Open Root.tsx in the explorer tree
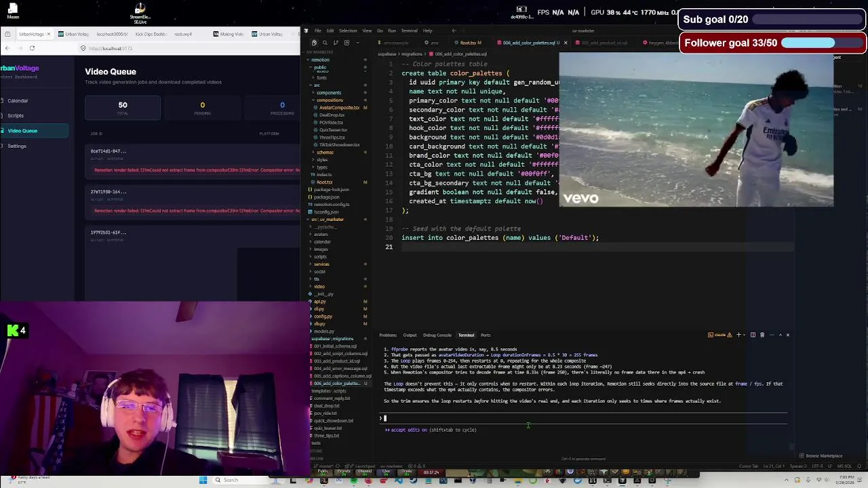Image resolution: width=868 pixels, height=488 pixels. click(x=324, y=182)
